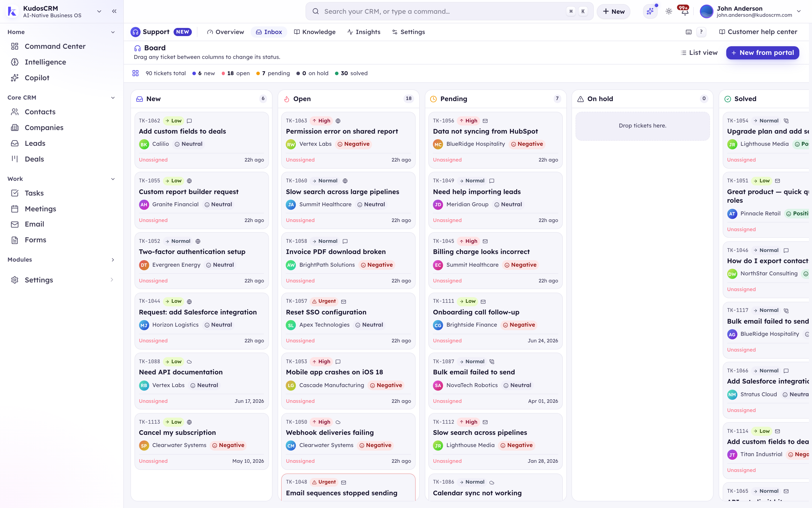812x508 pixels.
Task: Focus the CRM search field
Action: click(x=449, y=11)
